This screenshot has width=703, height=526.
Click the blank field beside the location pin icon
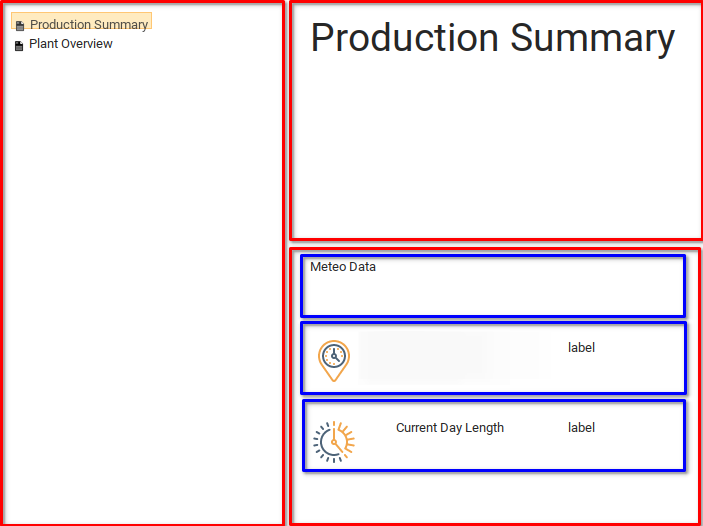pyautogui.click(x=455, y=356)
